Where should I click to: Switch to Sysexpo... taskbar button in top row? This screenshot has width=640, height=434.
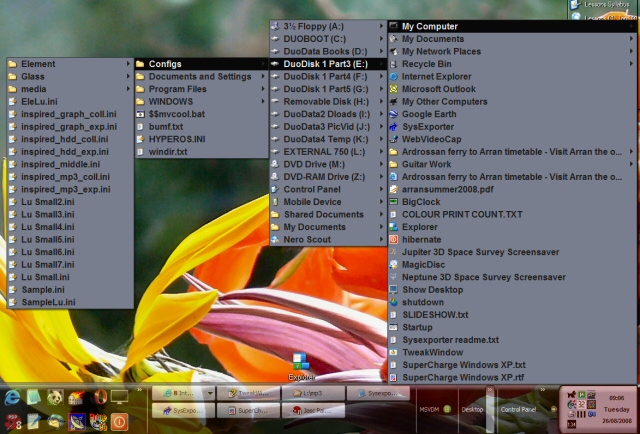[378, 394]
